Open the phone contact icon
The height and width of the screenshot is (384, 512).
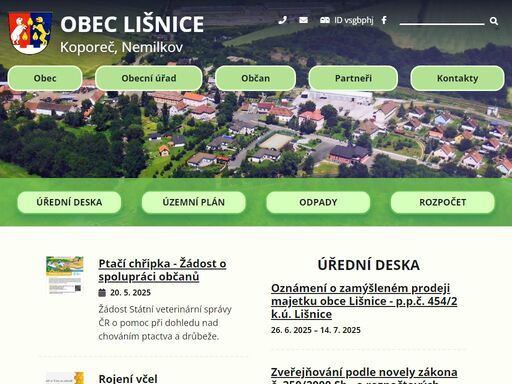tap(283, 20)
